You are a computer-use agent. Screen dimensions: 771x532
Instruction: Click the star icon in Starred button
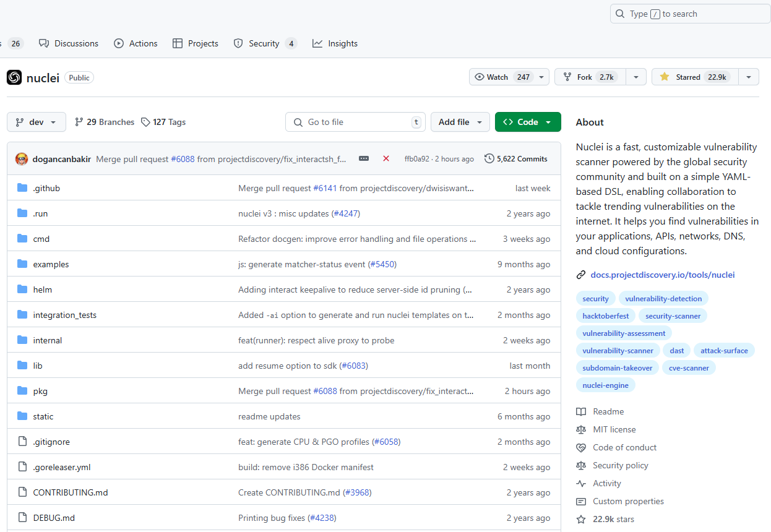tap(665, 77)
